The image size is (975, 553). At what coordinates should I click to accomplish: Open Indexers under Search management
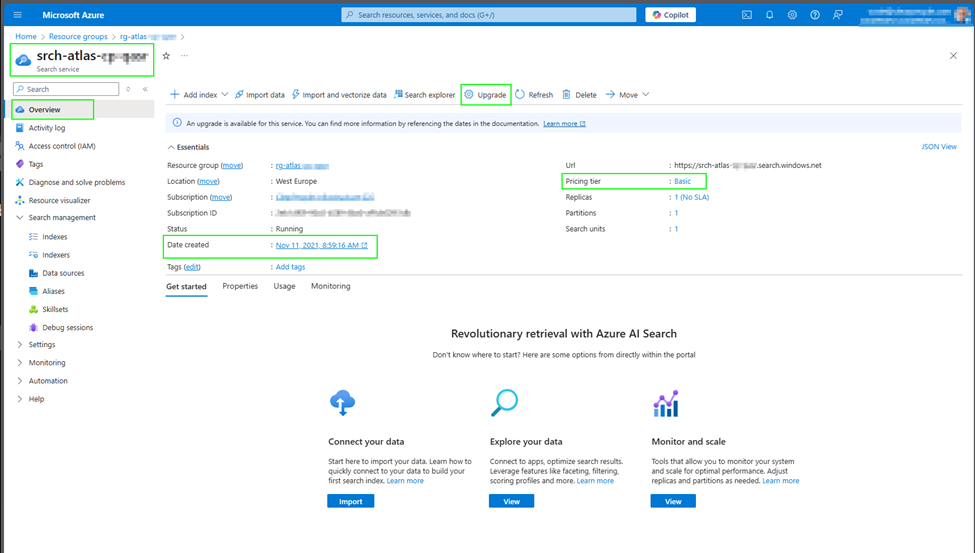click(56, 255)
